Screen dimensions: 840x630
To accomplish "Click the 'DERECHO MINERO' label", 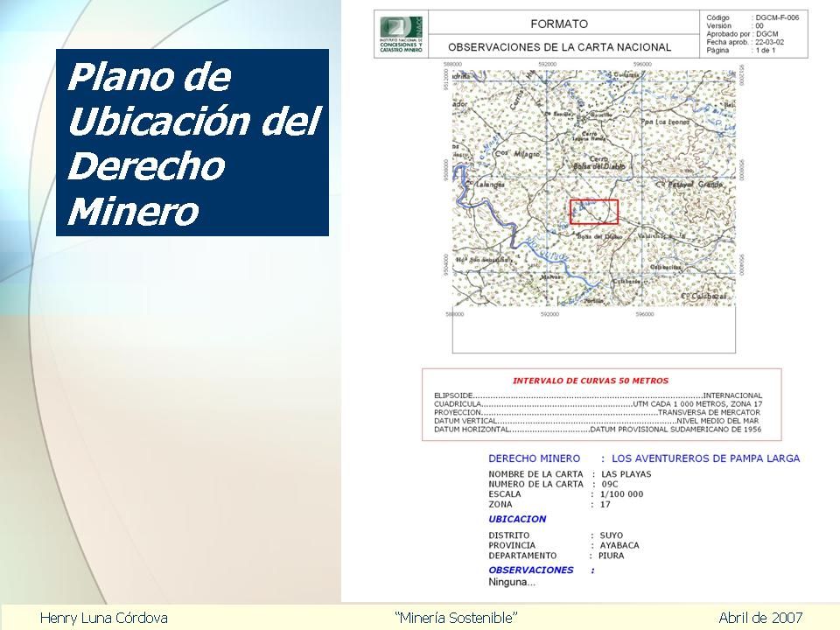I will pyautogui.click(x=534, y=458).
